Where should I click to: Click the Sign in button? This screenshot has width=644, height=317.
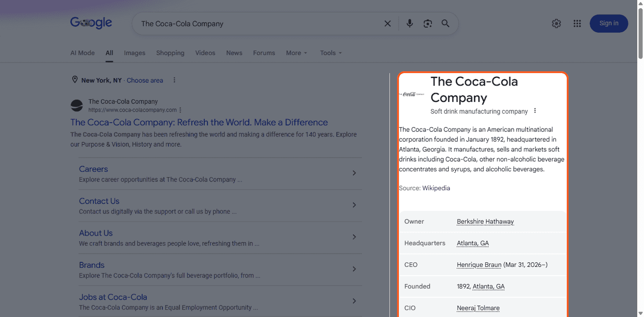click(609, 23)
